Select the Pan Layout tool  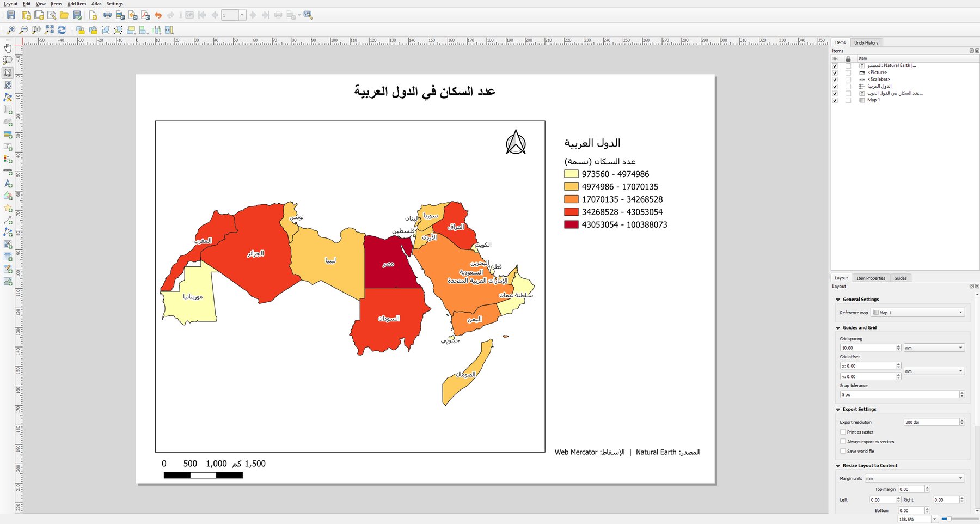(x=8, y=48)
